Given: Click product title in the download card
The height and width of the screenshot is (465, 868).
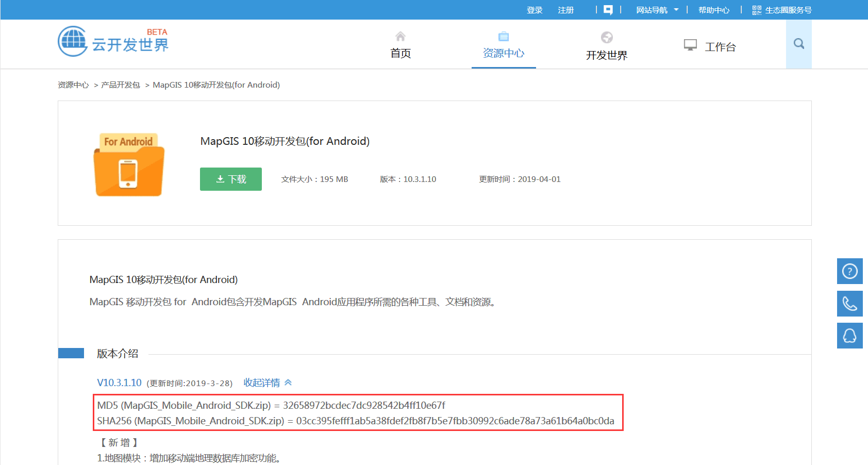Looking at the screenshot, I should (x=285, y=141).
